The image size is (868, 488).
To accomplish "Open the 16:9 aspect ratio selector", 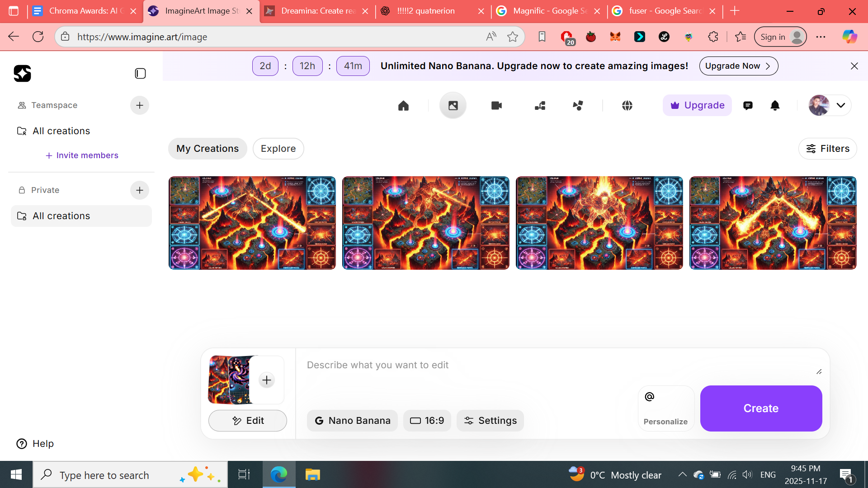I will 427,421.
